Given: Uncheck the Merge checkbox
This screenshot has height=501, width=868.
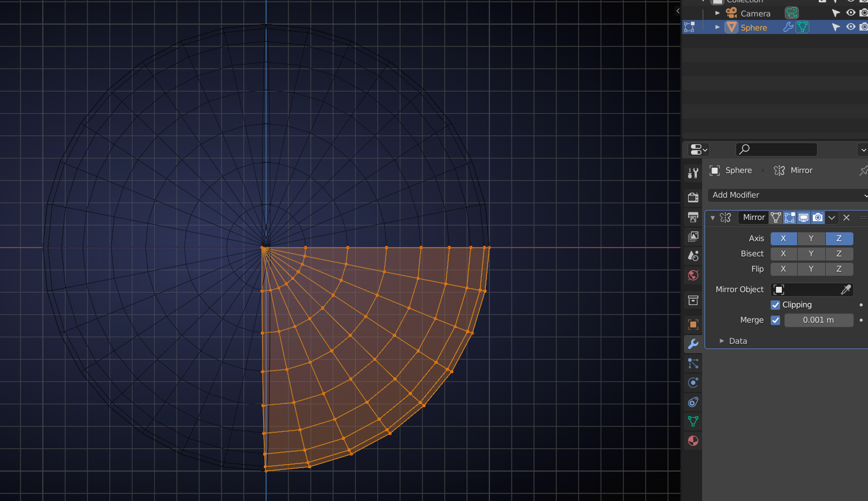Looking at the screenshot, I should [x=774, y=320].
